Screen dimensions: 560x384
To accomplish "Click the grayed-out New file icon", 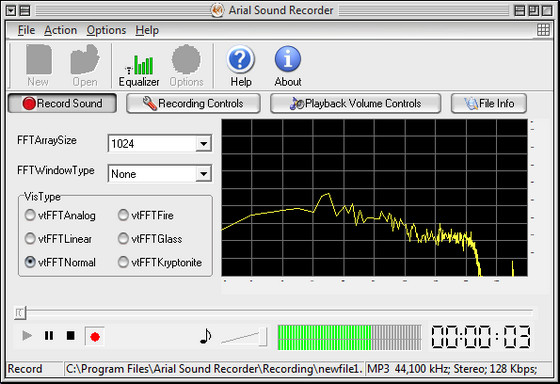I will coord(39,59).
